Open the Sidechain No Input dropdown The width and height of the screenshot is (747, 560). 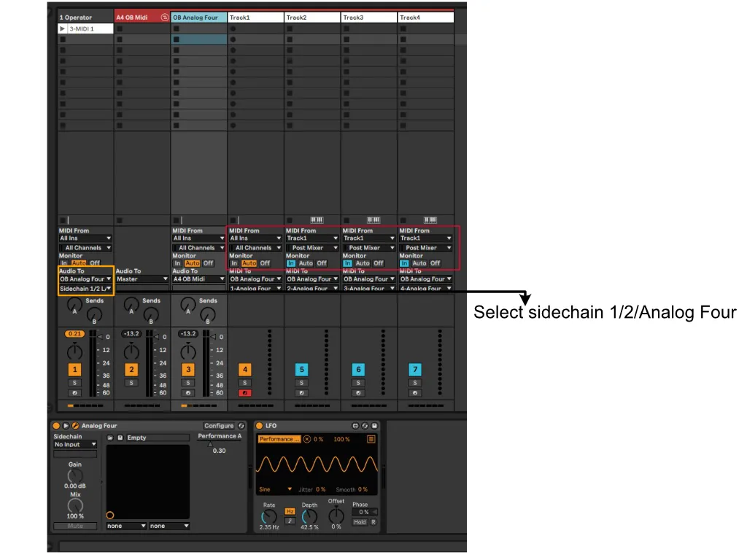[75, 444]
